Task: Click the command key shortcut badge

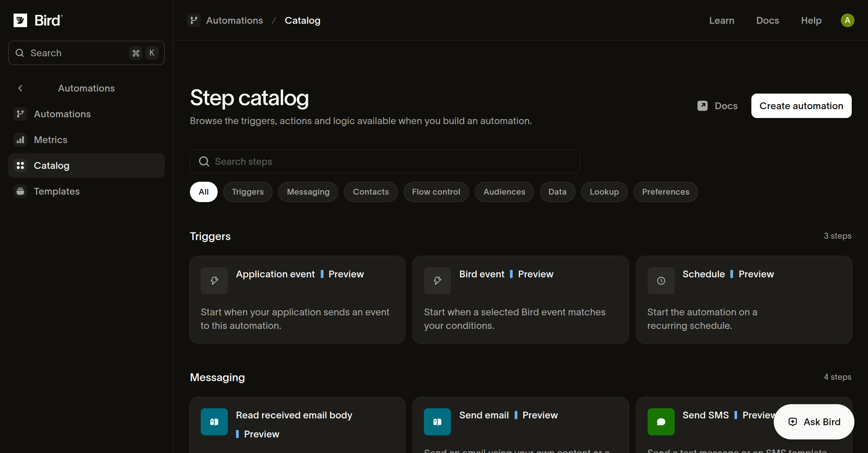Action: tap(136, 53)
